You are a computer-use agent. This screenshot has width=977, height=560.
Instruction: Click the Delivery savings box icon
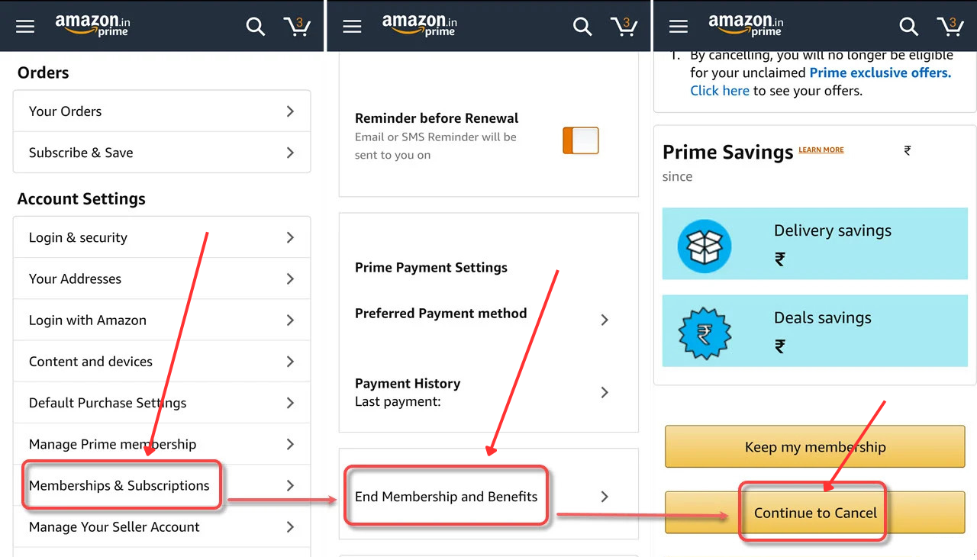click(704, 244)
